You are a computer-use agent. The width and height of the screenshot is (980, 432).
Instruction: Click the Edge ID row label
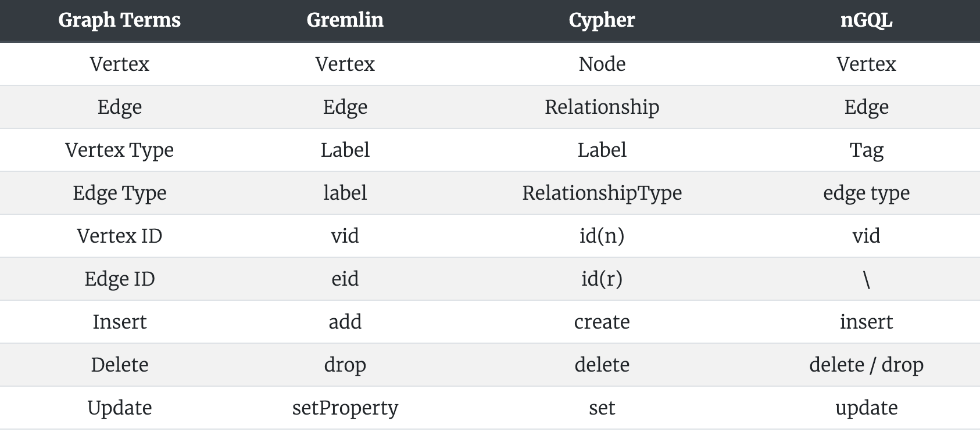(x=119, y=279)
